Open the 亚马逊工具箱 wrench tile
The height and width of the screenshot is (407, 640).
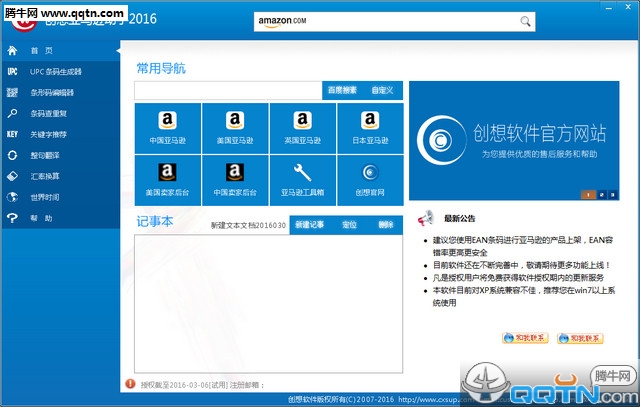pyautogui.click(x=302, y=180)
